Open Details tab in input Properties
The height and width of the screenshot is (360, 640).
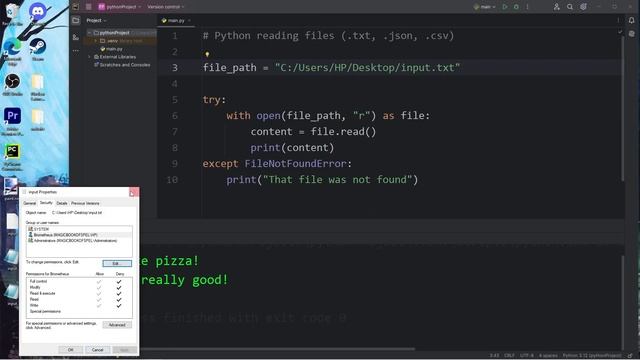[62, 203]
